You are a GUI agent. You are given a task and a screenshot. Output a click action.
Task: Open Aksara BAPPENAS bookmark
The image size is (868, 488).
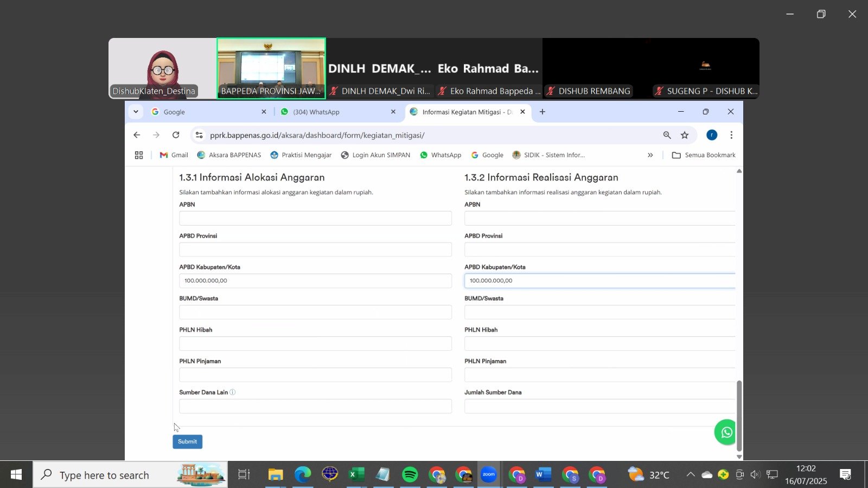click(229, 155)
